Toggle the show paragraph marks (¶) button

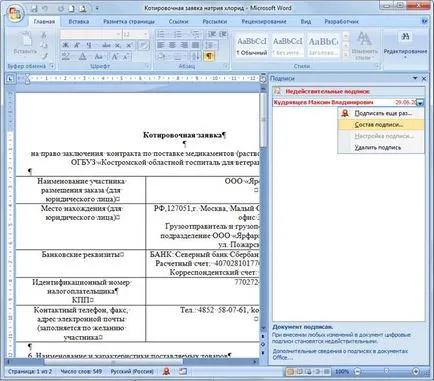pos(209,56)
